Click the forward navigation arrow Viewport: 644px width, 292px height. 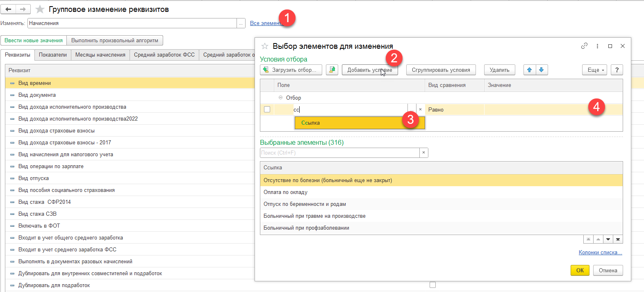[x=23, y=9]
